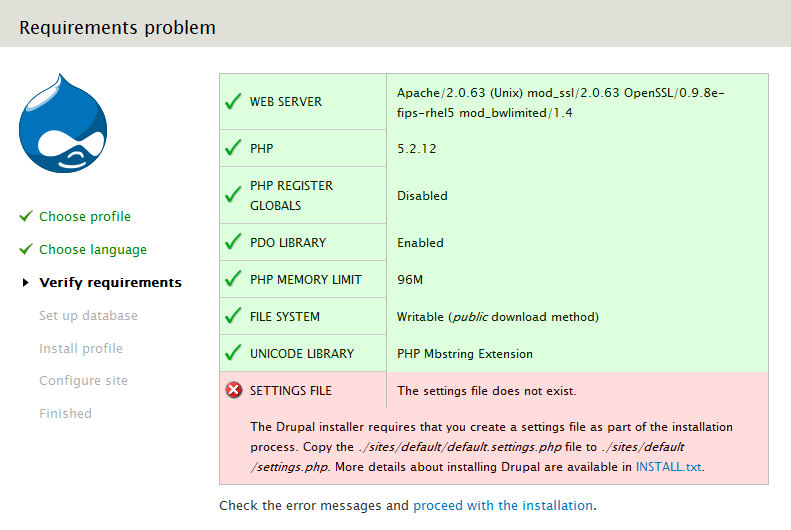791x530 pixels.
Task: Click the PHP MEMORY LIMIT label
Action: click(306, 279)
